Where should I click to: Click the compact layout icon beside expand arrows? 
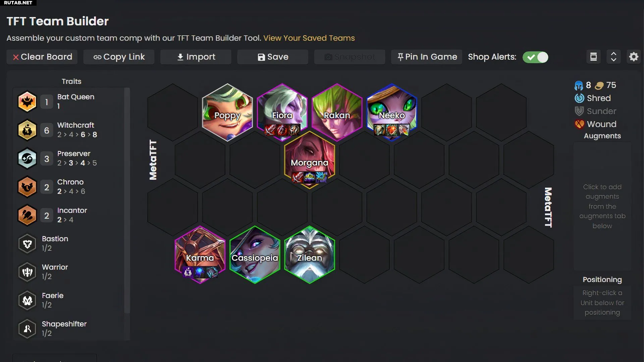(x=593, y=57)
